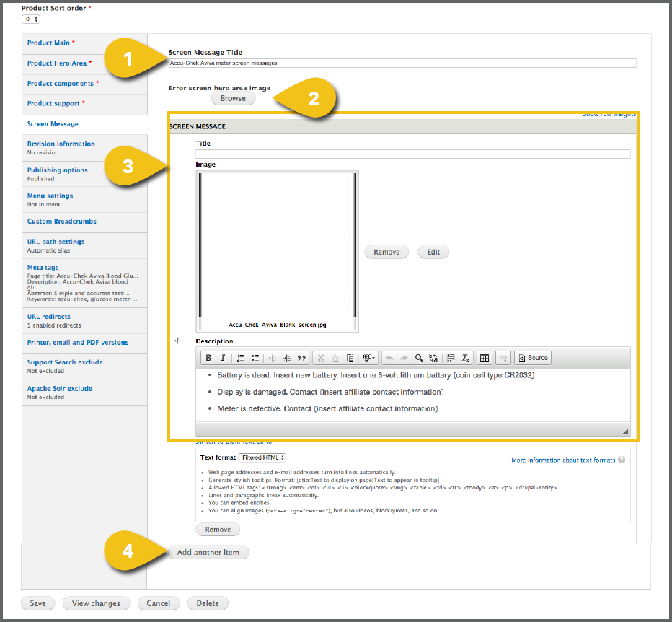Open Apache Solr exclude tab
The height and width of the screenshot is (622, 672).
click(x=84, y=392)
